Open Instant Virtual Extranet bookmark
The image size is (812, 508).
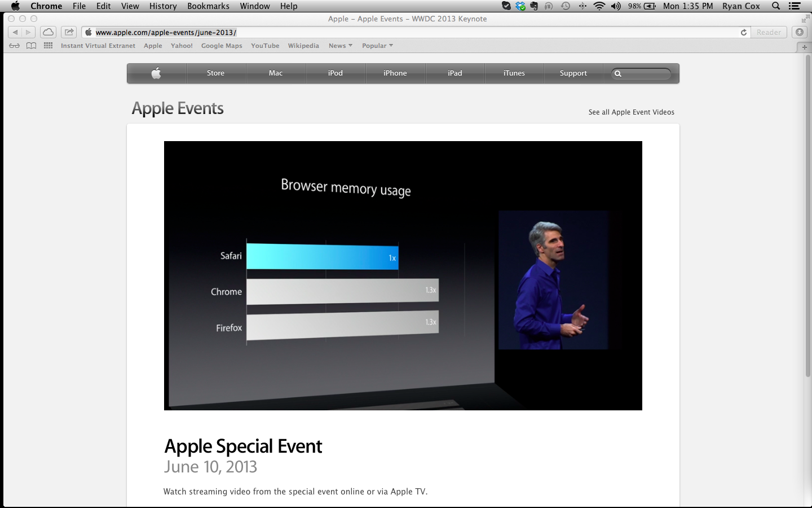(98, 46)
